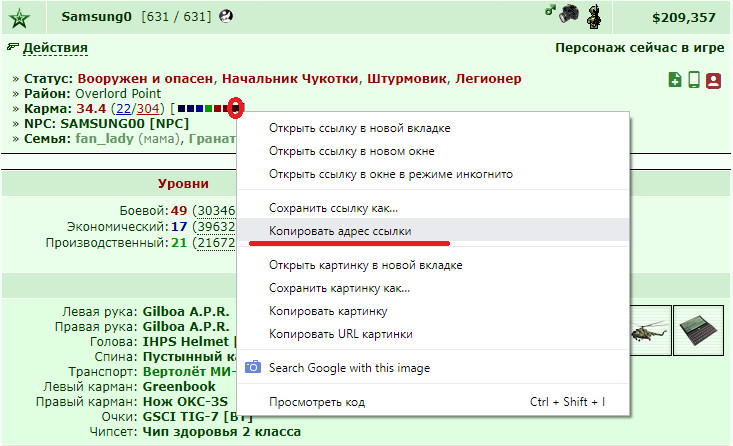This screenshot has height=446, width=733.
Task: Click the male gender symbol icon
Action: tap(550, 10)
